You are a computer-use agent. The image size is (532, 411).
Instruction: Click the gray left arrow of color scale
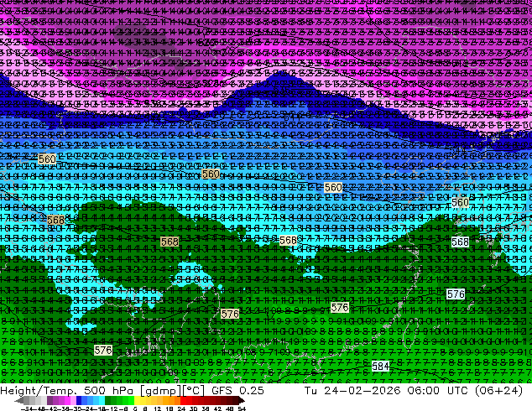click(19, 400)
